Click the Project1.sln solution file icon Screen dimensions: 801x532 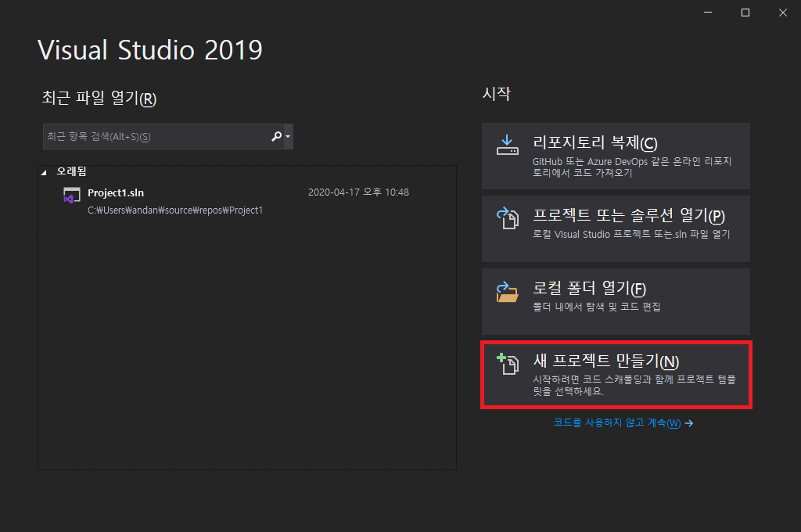[71, 196]
